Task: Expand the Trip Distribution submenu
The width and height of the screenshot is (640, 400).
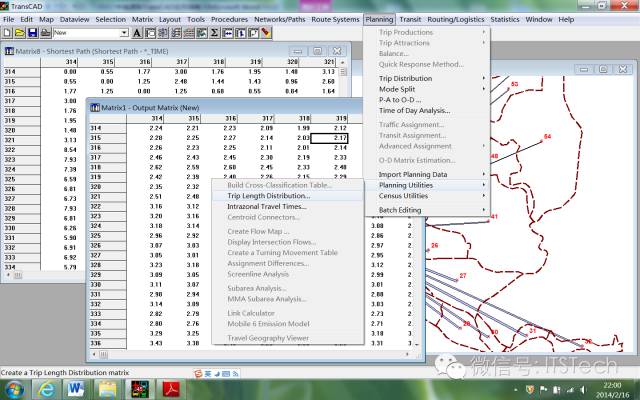Action: point(427,78)
